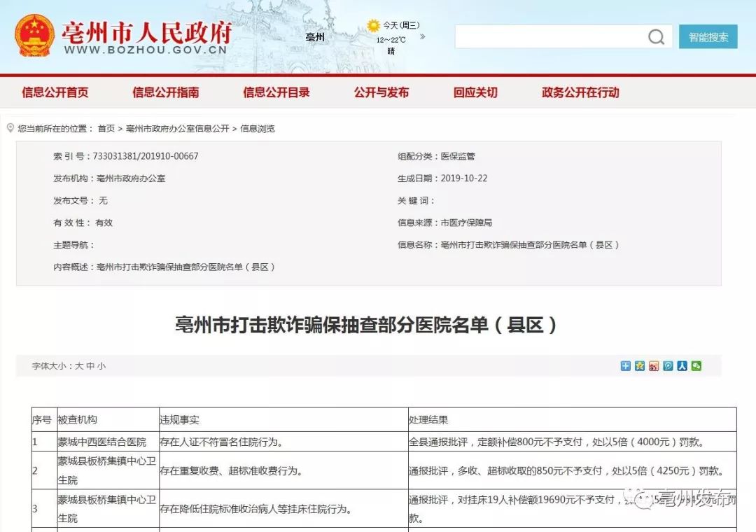The width and height of the screenshot is (756, 532).
Task: Click the main article headline
Action: (365, 325)
